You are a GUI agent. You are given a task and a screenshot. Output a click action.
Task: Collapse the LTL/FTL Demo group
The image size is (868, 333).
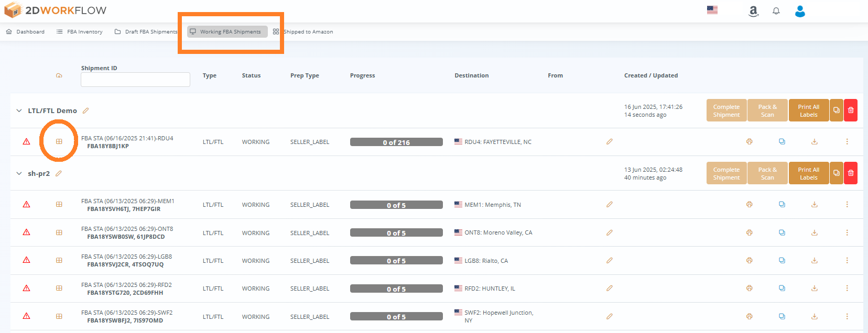(x=19, y=110)
